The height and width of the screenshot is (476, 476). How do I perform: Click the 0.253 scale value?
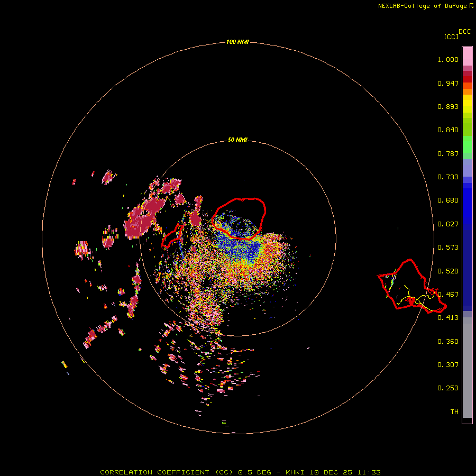pos(448,388)
